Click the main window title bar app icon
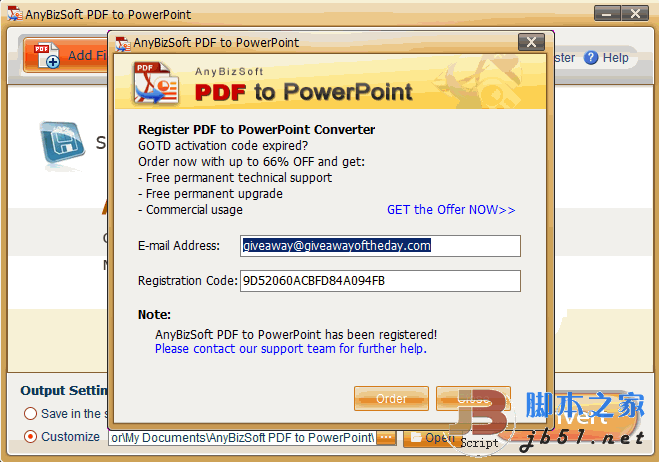Viewport: 659px width, 462px height. coord(15,14)
